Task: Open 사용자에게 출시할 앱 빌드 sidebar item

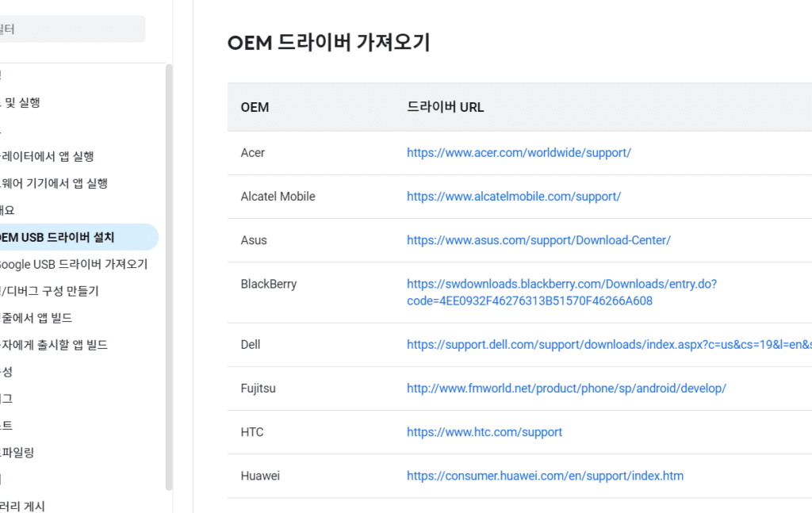Action: [54, 345]
